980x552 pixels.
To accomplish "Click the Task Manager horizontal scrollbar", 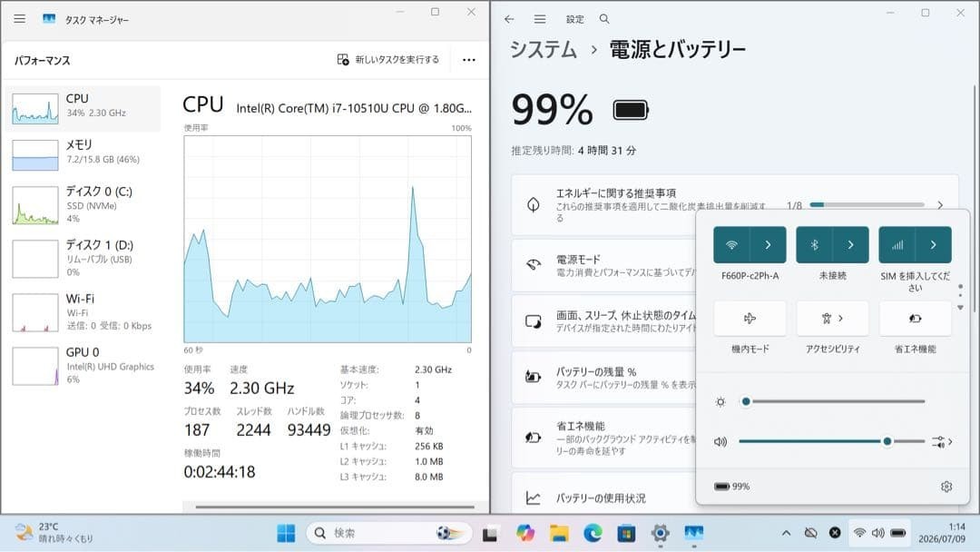I will 335,507.
